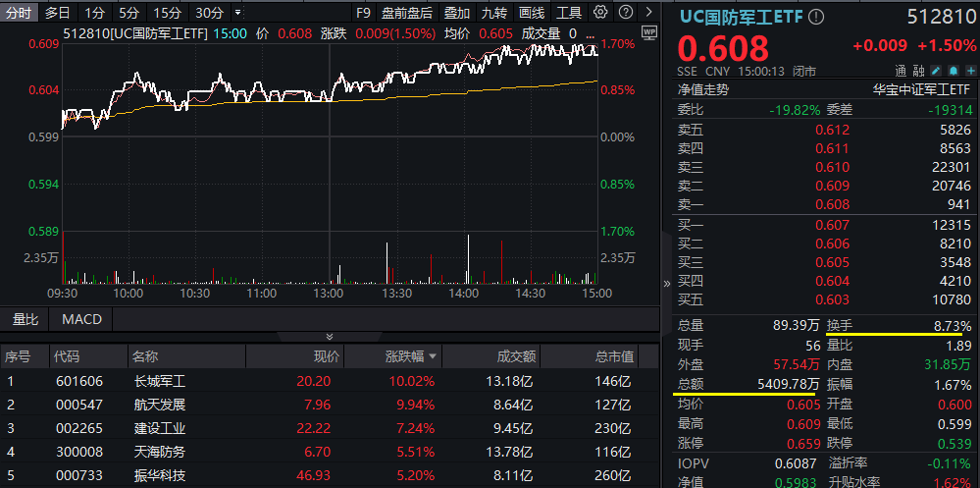980x488 pixels.
Task: Open the chart settings gear icon
Action: [600, 13]
